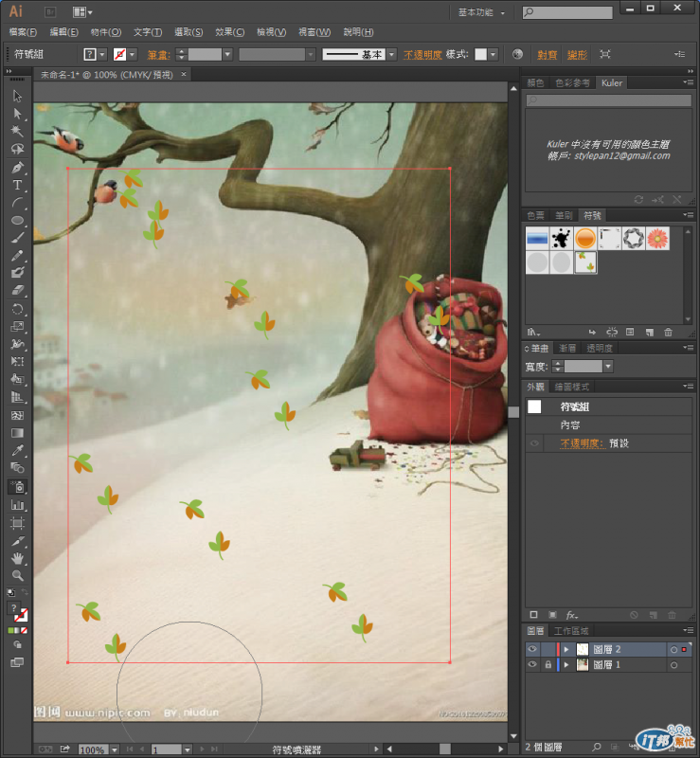
Task: Open the 基本 brush definition dropdown
Action: pyautogui.click(x=392, y=55)
